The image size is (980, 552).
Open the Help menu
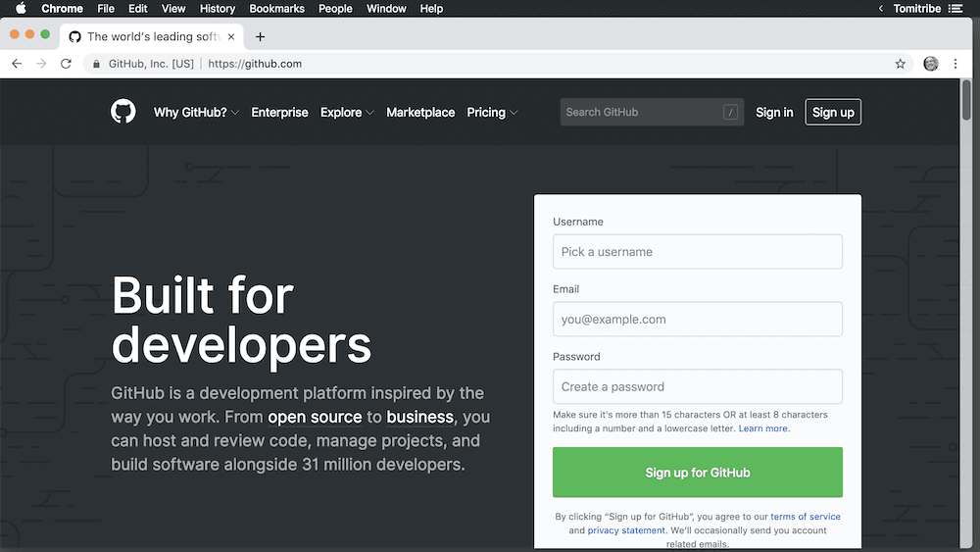[431, 8]
